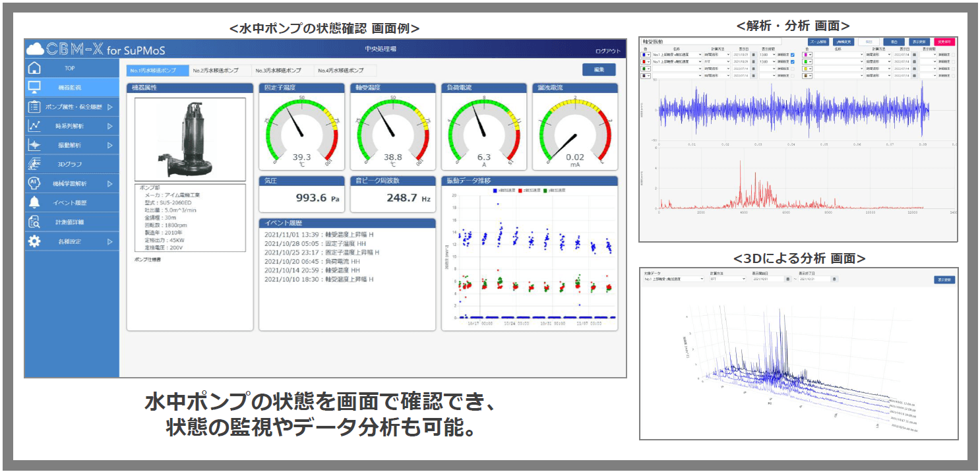Disable 詳細設定 checkbox on the FFT row
The image size is (980, 474).
792,61
